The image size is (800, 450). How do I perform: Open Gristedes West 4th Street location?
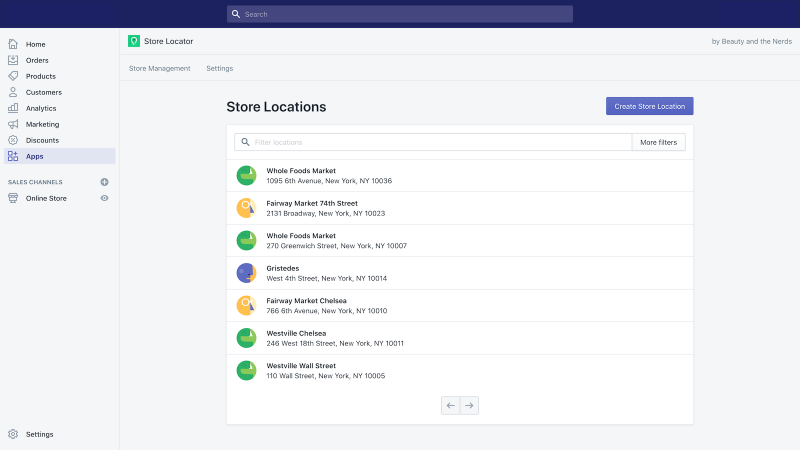point(460,273)
